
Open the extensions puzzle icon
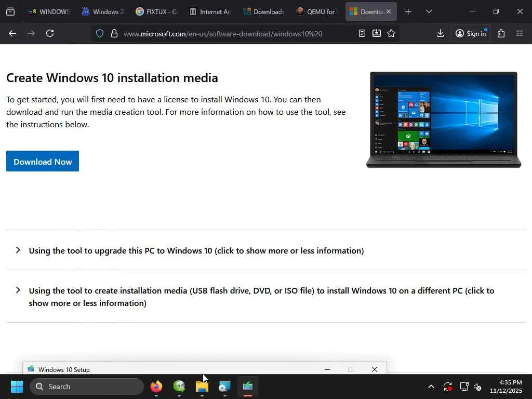[501, 33]
